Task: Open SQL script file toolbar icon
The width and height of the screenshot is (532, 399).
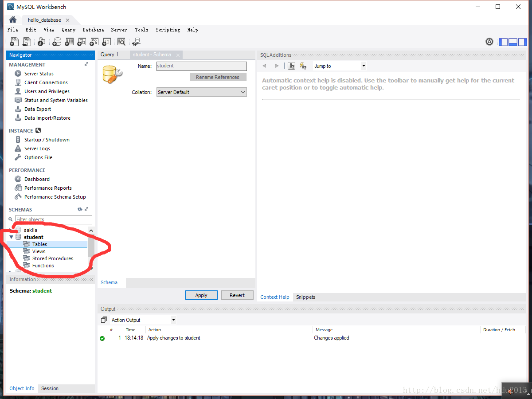Action: (x=27, y=42)
